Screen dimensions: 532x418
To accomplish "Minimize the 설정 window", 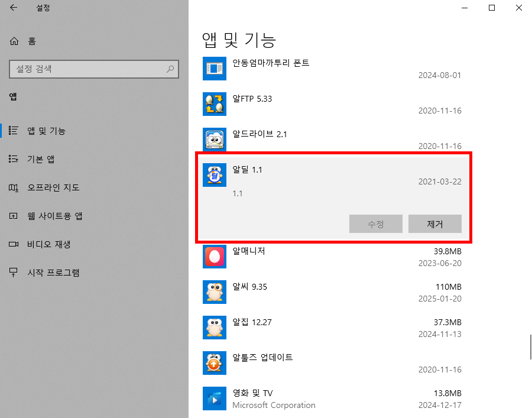I will 465,8.
